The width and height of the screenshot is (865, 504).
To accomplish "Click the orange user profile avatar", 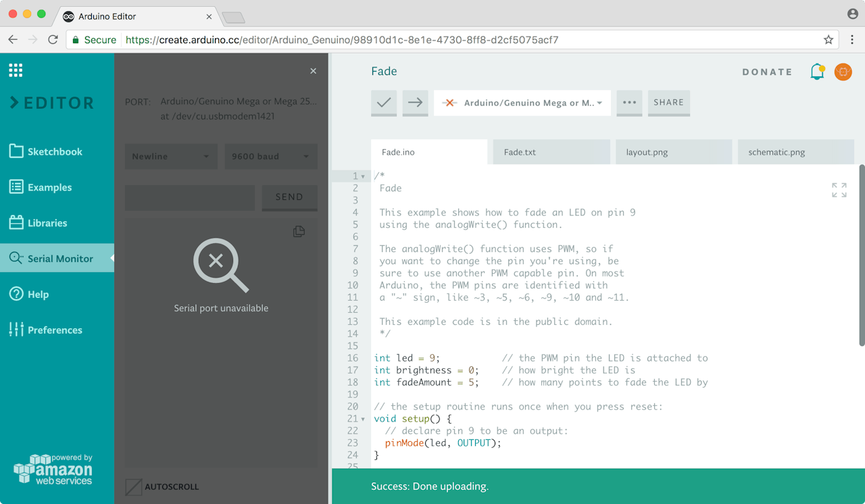I will pos(843,72).
